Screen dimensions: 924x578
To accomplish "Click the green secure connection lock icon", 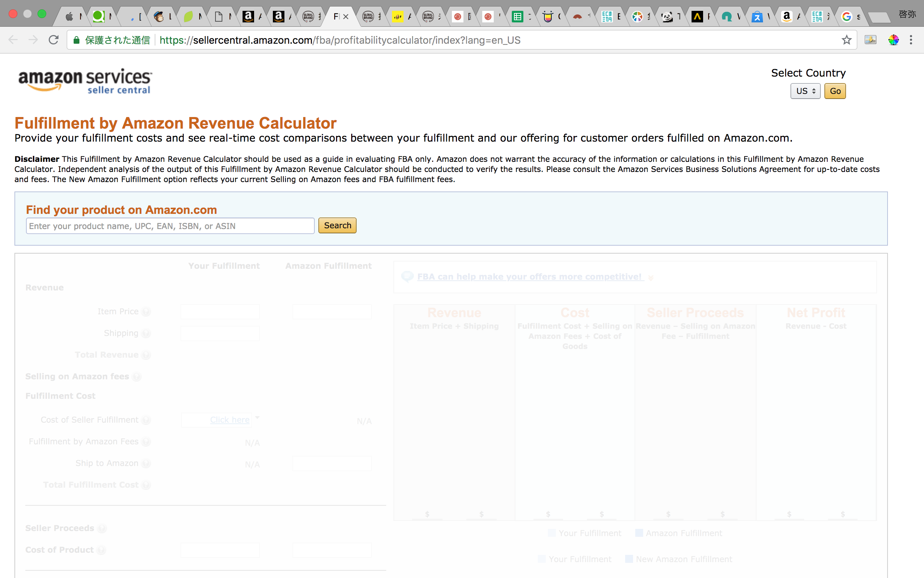I will (77, 40).
